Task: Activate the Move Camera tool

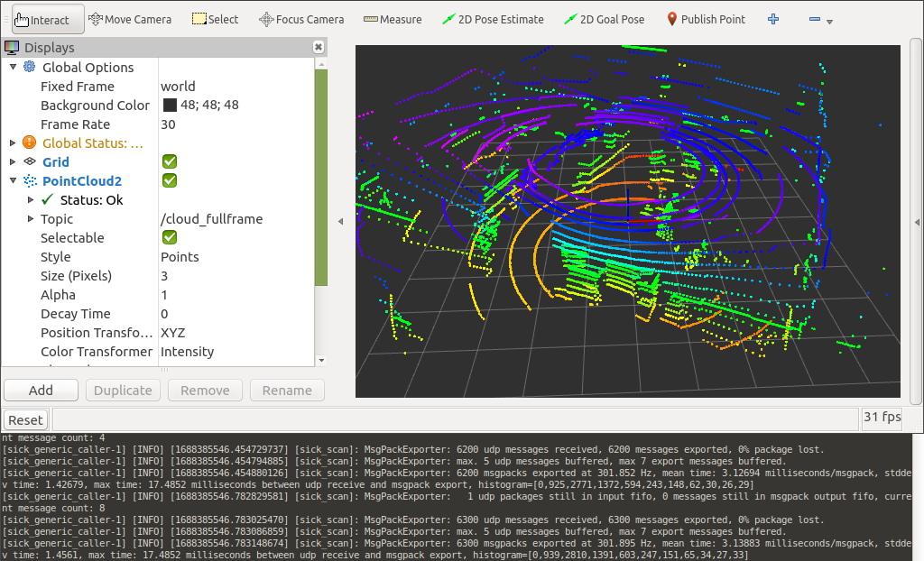Action: 129,18
